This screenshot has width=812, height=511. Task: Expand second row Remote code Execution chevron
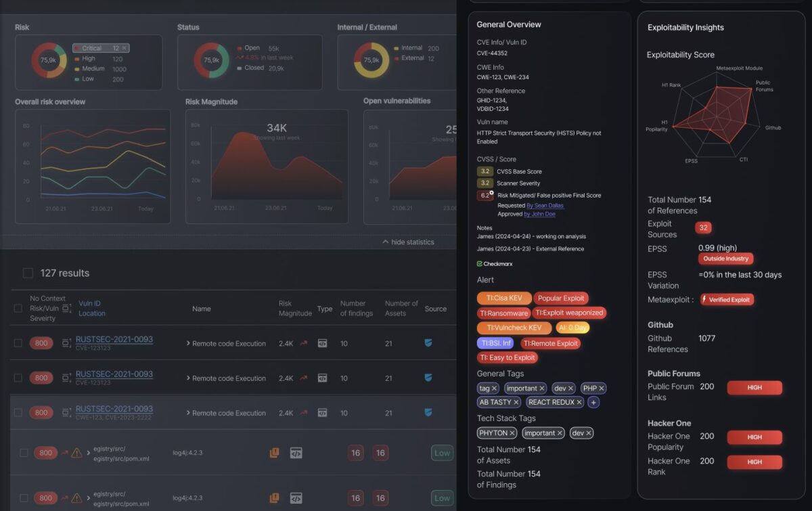[x=188, y=378]
